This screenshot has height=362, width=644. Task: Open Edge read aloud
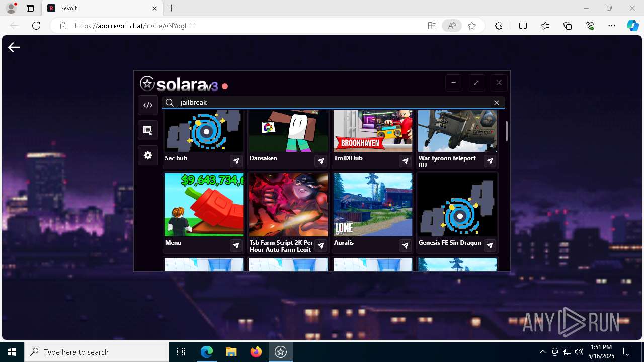tap(452, 26)
